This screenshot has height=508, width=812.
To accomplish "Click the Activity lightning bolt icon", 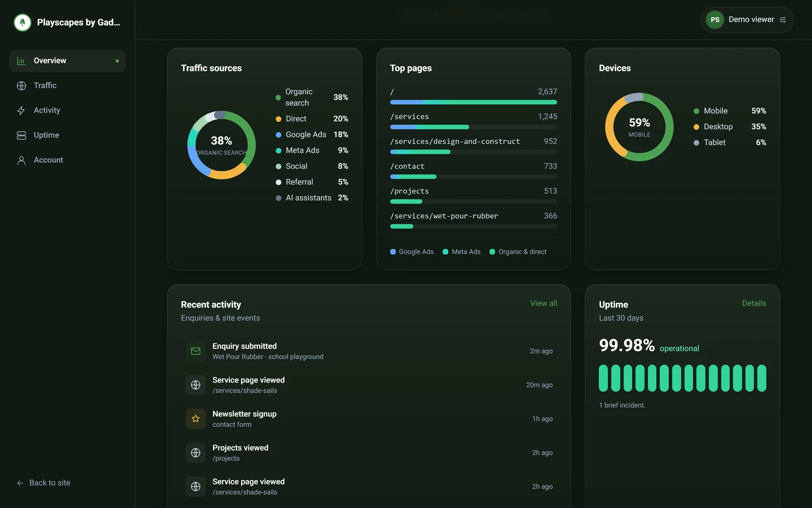I will pos(21,111).
